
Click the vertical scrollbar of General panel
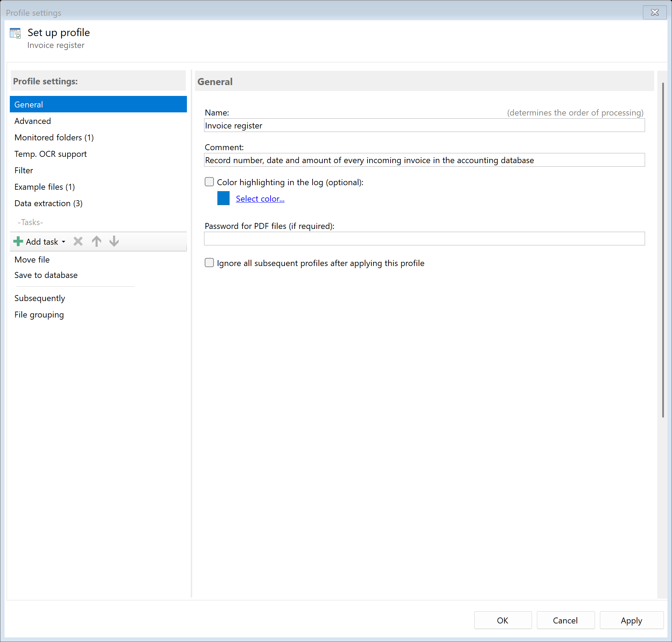(663, 250)
